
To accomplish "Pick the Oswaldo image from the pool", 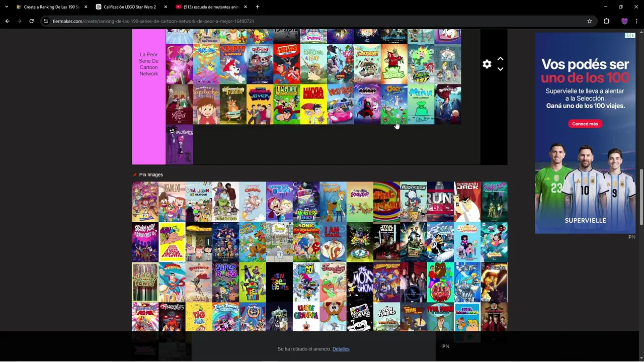I will (x=172, y=202).
